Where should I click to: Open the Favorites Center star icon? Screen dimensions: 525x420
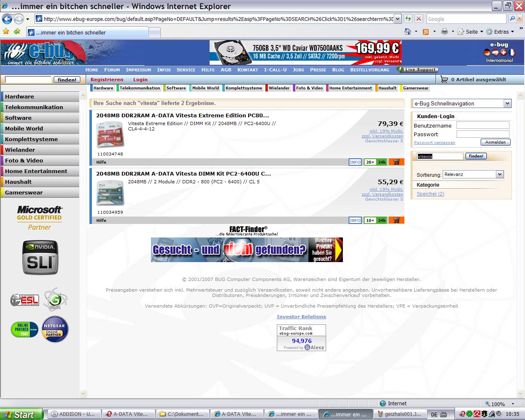coord(6,32)
